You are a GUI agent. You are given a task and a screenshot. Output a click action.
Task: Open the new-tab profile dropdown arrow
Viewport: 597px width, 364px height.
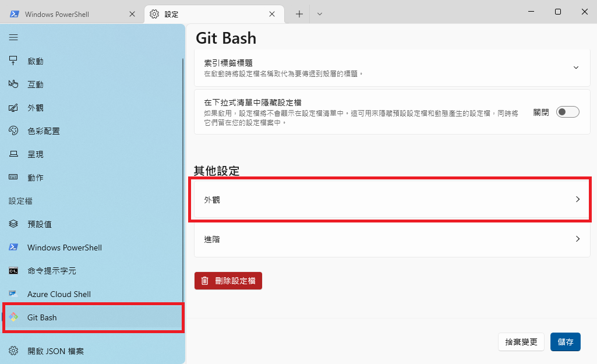click(319, 14)
